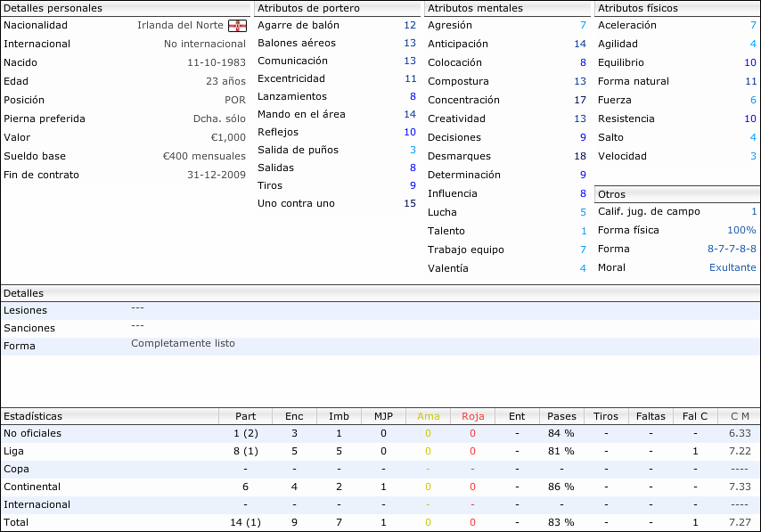Click the Atributos mentales header
Viewport: 761px width, 532px height.
(507, 8)
